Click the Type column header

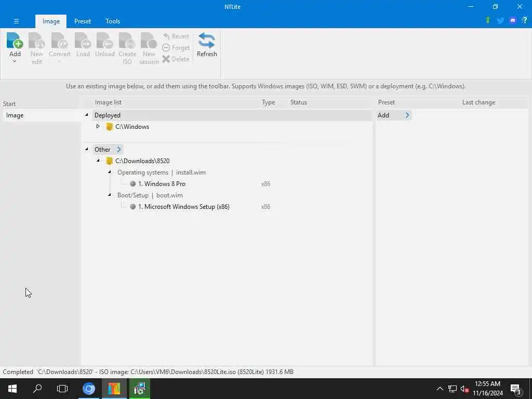pos(268,102)
